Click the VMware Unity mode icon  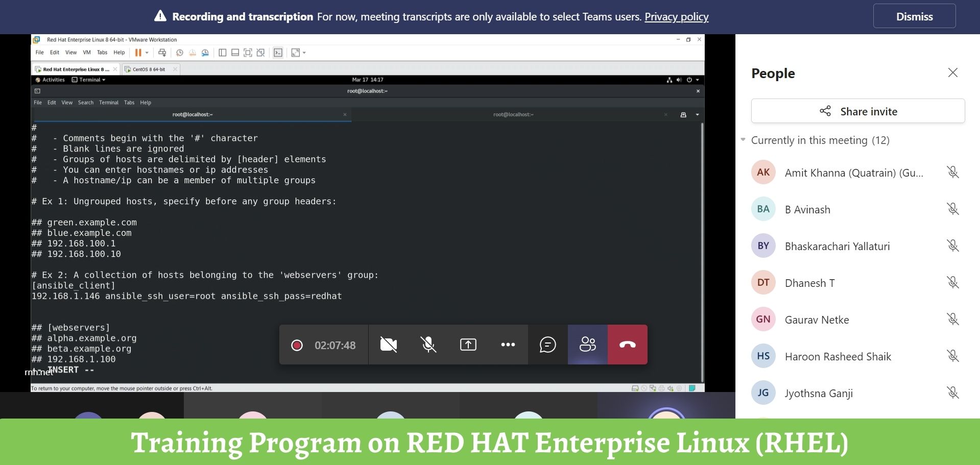260,53
